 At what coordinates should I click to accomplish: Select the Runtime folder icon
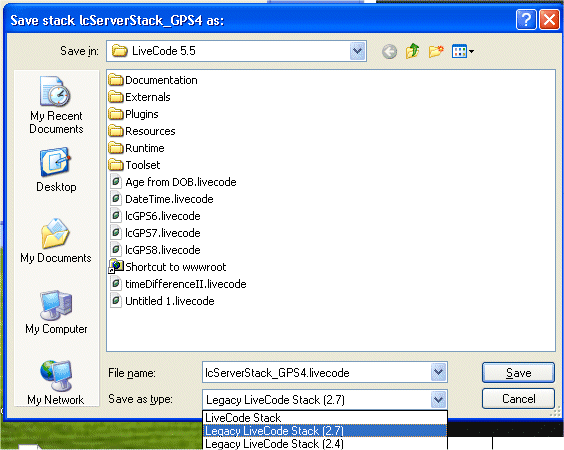point(116,147)
